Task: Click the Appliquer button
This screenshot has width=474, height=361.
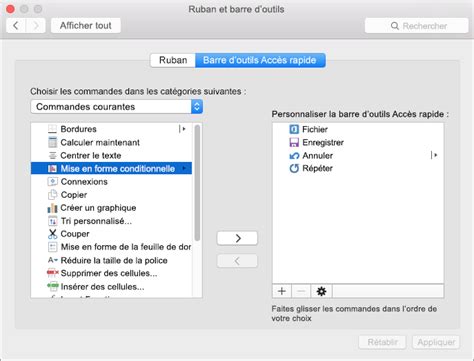Action: tap(436, 342)
